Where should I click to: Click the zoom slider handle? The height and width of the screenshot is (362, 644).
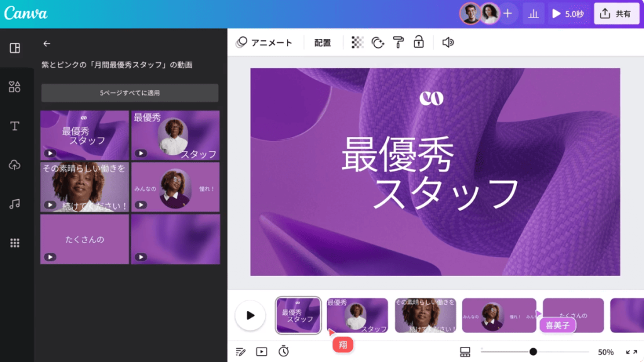(533, 352)
